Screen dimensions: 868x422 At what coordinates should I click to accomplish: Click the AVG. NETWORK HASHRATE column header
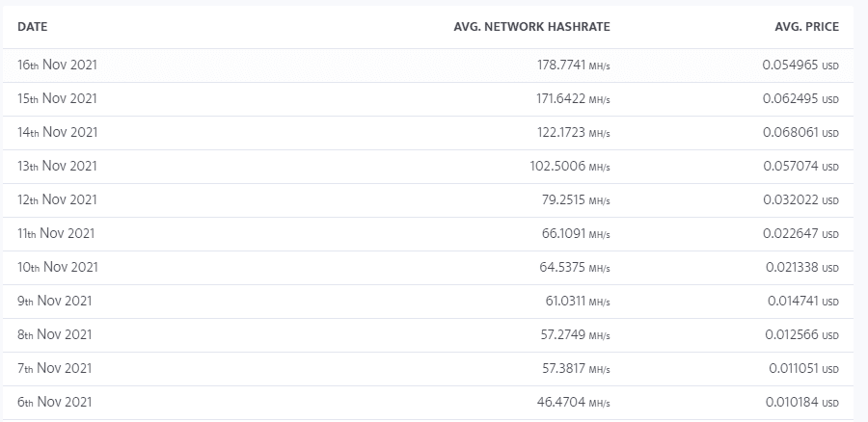click(531, 27)
